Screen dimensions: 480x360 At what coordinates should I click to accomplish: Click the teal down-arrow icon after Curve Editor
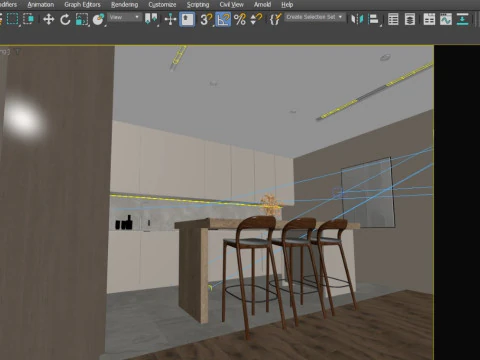point(462,19)
